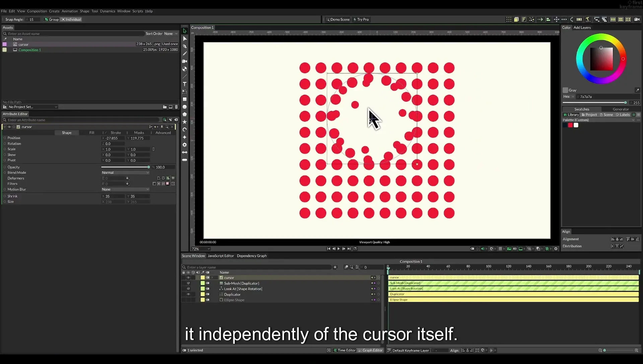
Task: Go to first frame
Action: (329, 249)
